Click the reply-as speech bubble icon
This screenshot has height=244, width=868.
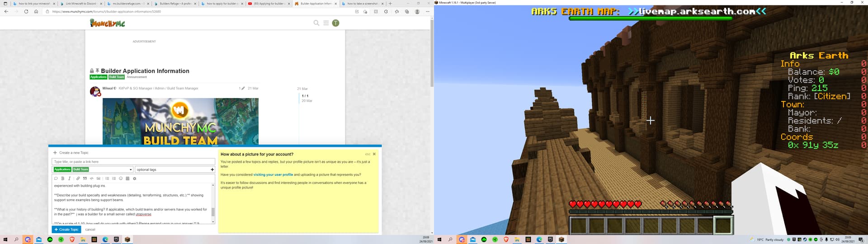pos(56,178)
